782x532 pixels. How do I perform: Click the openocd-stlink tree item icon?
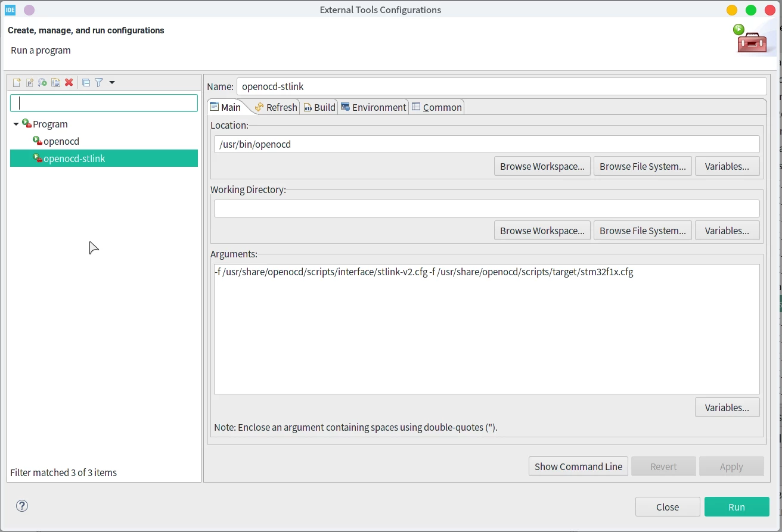pyautogui.click(x=38, y=158)
